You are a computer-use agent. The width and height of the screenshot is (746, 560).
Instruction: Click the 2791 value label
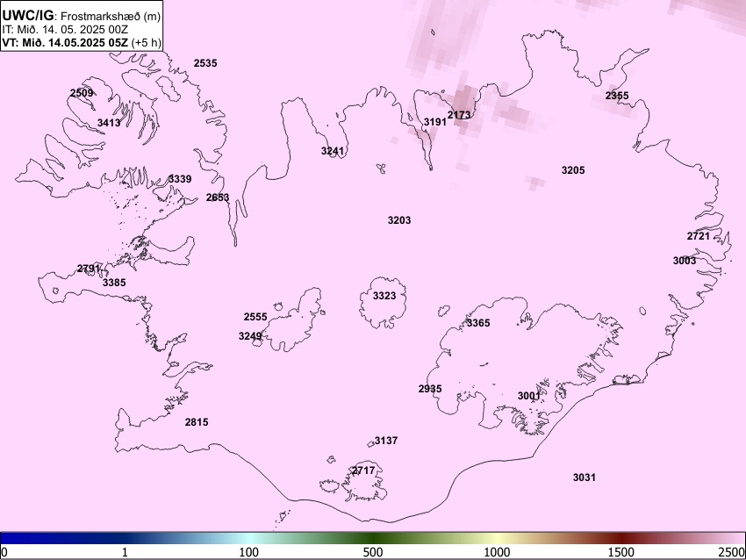89,269
